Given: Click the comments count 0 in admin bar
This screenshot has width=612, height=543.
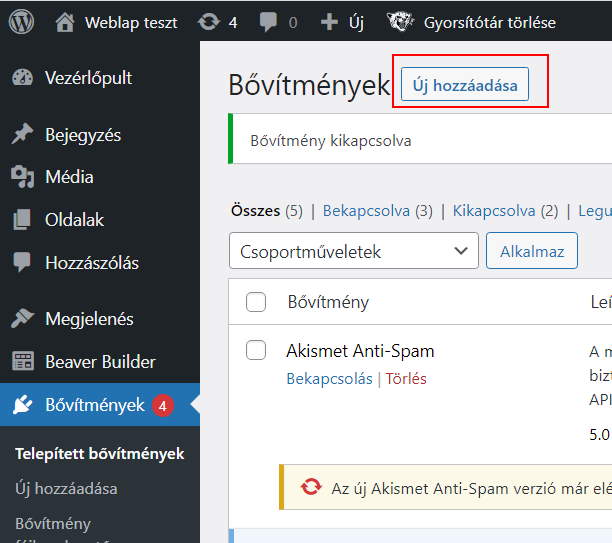Looking at the screenshot, I should coord(293,23).
